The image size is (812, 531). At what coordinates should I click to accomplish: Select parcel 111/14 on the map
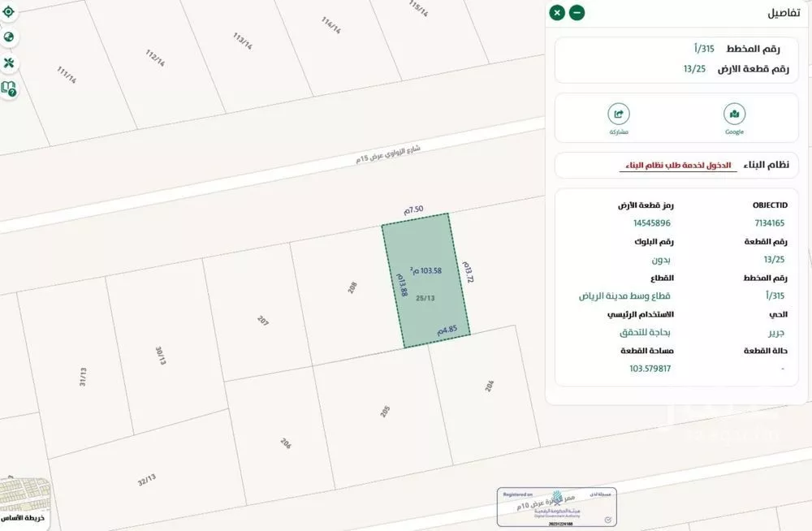click(x=67, y=76)
